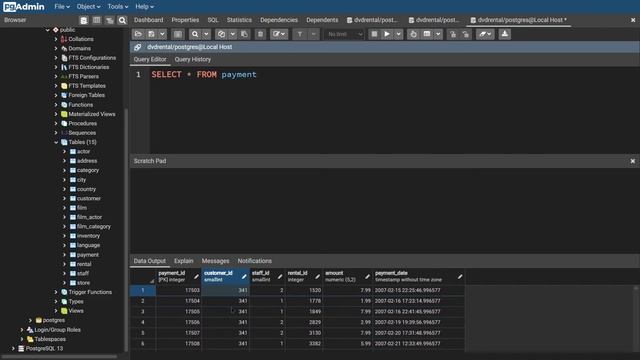
Task: Click edit pencil on payment_id column header
Action: (x=196, y=277)
